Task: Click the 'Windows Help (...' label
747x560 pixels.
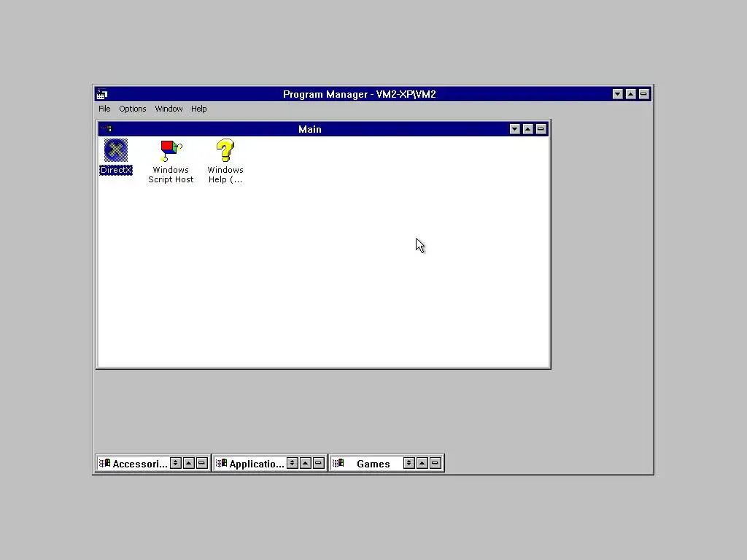Action: pos(225,175)
